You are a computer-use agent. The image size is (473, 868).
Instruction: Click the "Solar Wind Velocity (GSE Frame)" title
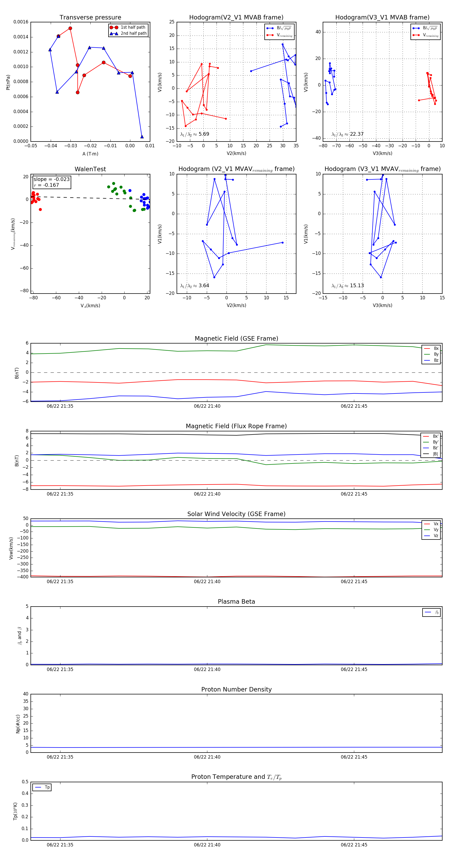click(236, 514)
